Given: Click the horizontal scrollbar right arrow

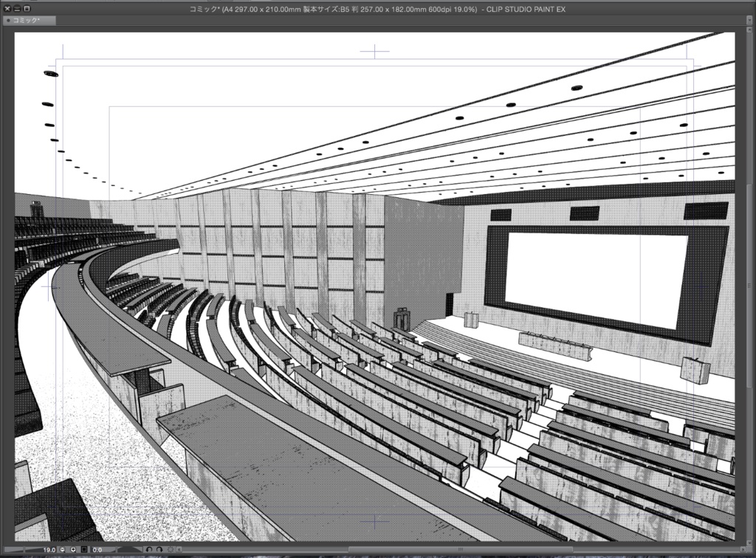Looking at the screenshot, I should tap(743, 550).
